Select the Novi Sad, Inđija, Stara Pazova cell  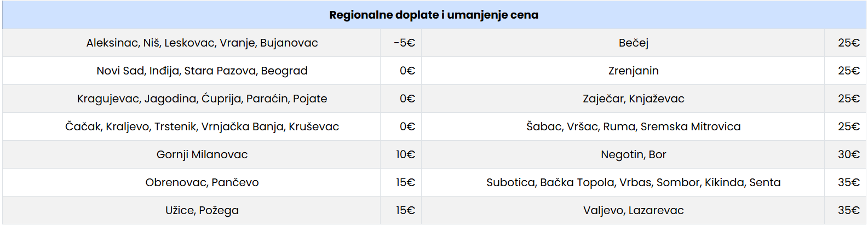pyautogui.click(x=202, y=71)
